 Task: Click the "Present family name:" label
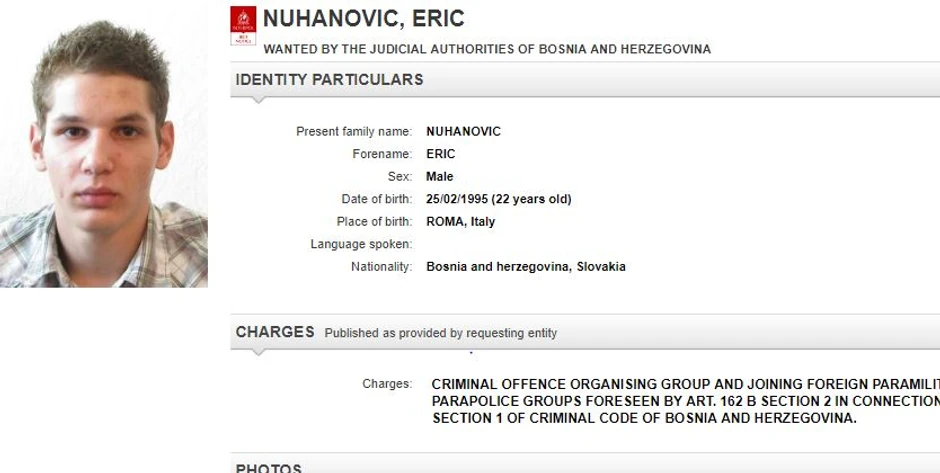click(354, 132)
